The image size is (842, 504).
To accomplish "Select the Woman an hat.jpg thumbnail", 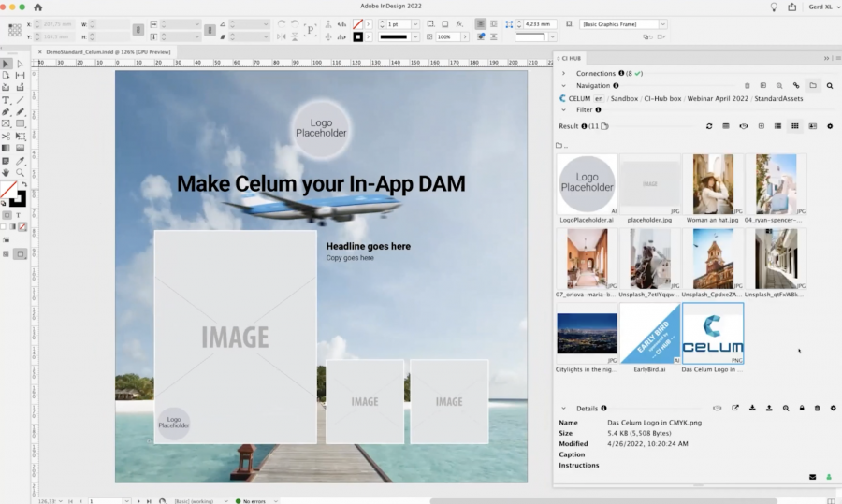I will (x=713, y=184).
